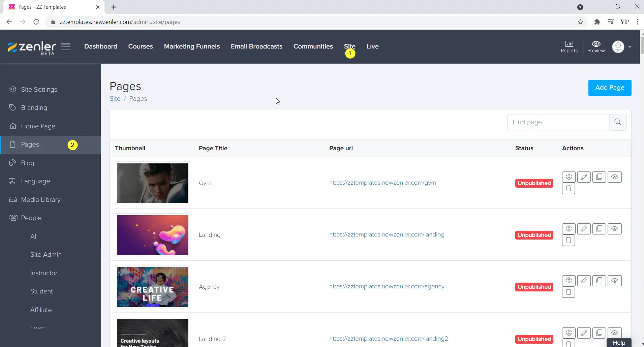This screenshot has height=347, width=644.
Task: Click the search icon in Find page field
Action: 618,122
